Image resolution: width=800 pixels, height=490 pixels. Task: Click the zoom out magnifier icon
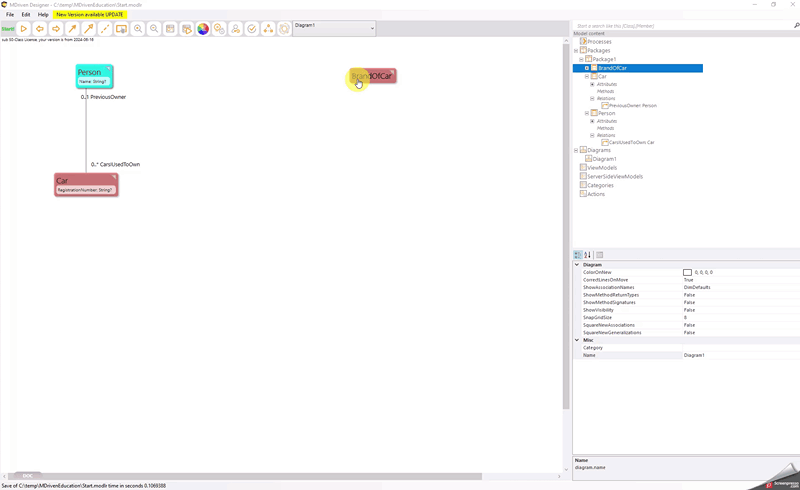click(154, 29)
